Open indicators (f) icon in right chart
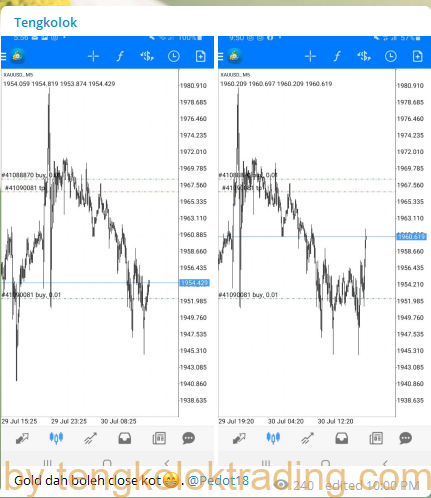This screenshot has height=498, width=431. point(337,56)
